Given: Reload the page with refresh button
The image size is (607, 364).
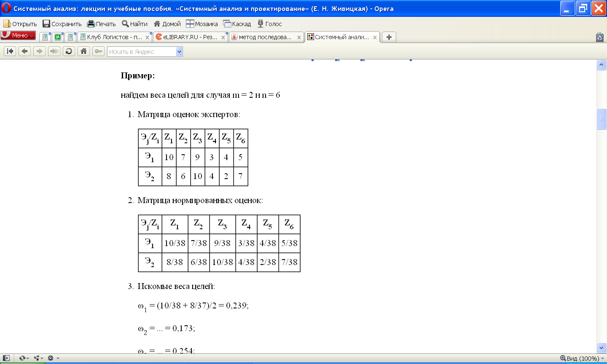Looking at the screenshot, I should [x=69, y=51].
